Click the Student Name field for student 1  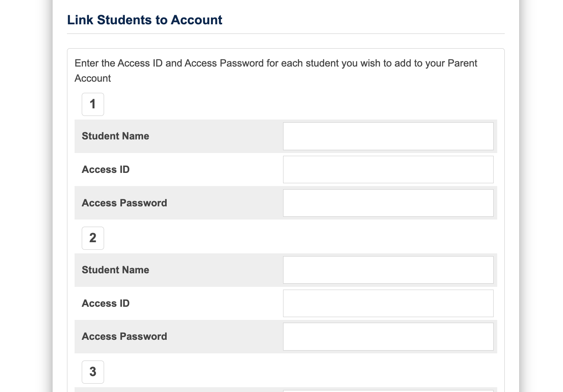tap(388, 136)
